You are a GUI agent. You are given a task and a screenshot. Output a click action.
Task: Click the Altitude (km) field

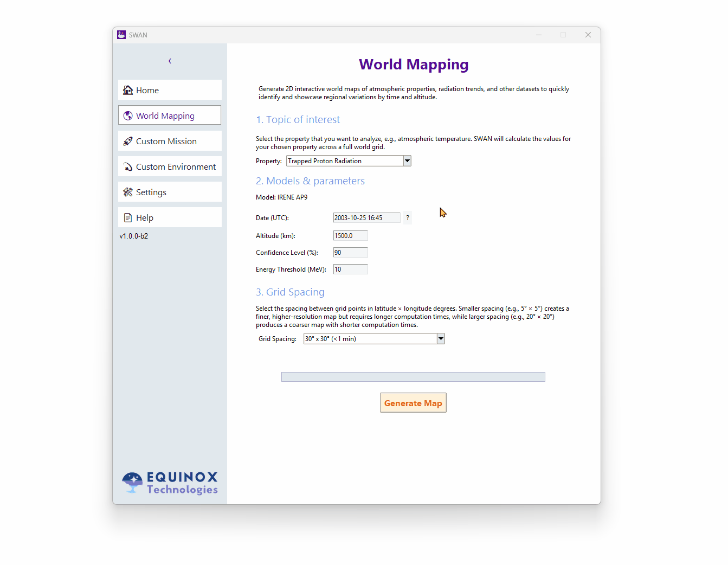(x=350, y=236)
